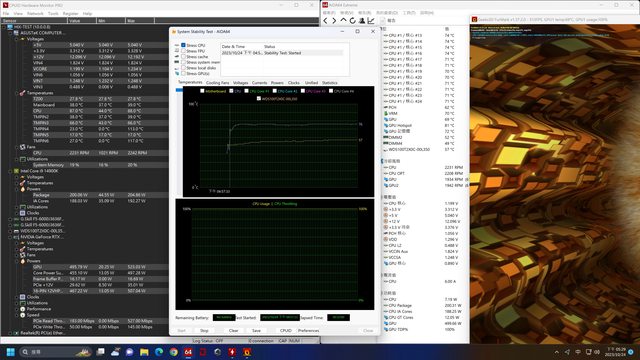This screenshot has height=360, width=640.
Task: Expand the Intel CPU Clocks node
Action: click(17, 213)
